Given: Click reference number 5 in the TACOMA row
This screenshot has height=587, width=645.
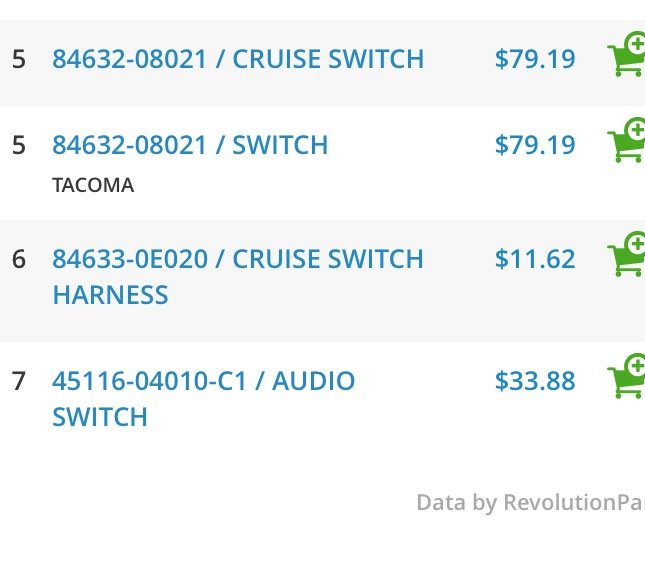Looking at the screenshot, I should (x=19, y=145).
